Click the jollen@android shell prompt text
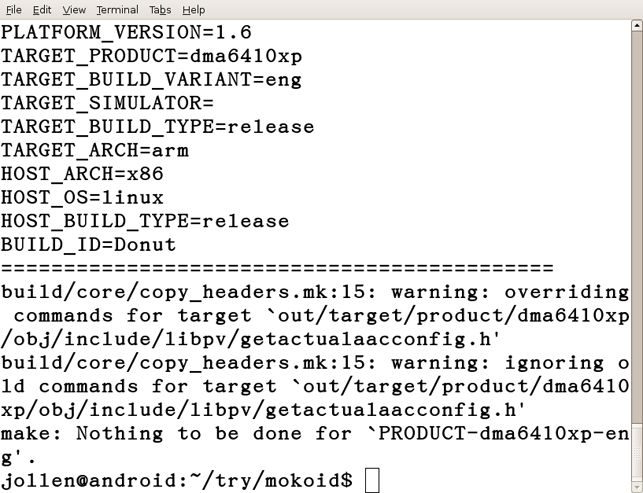This screenshot has width=643, height=493. (x=176, y=480)
